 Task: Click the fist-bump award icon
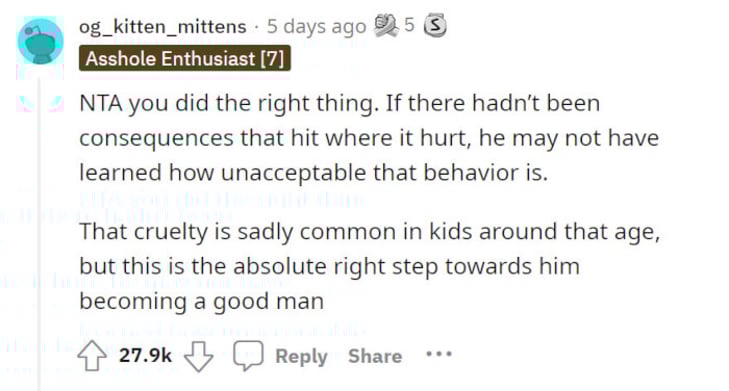(x=386, y=25)
